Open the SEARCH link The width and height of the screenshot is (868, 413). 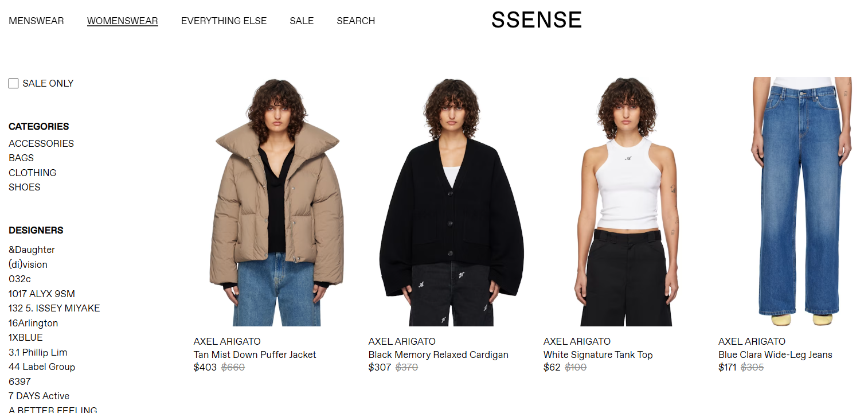[x=355, y=21]
